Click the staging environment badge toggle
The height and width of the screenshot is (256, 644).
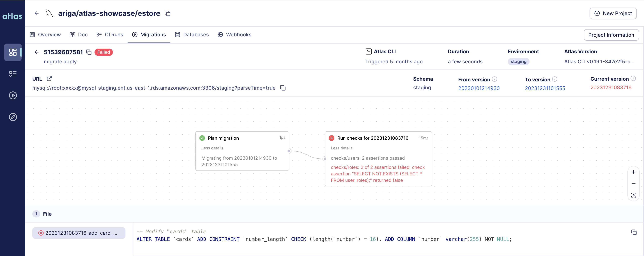click(x=518, y=61)
